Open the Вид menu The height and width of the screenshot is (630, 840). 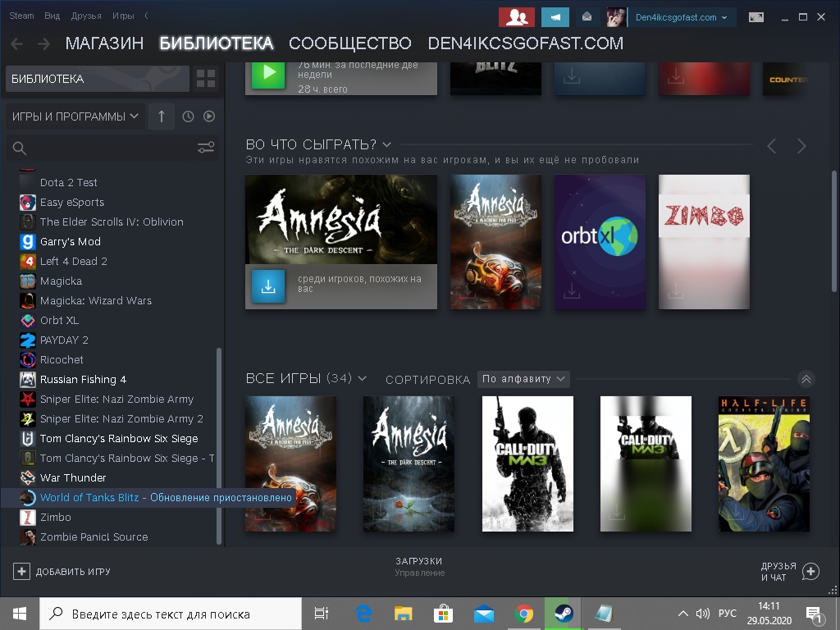[x=52, y=16]
